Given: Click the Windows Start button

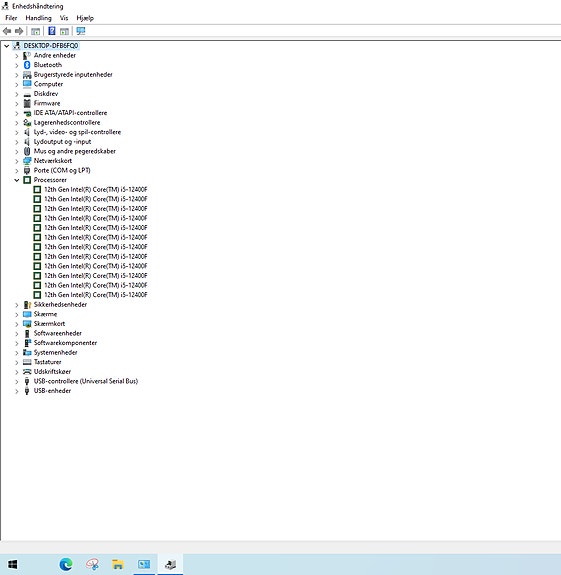Looking at the screenshot, I should [x=13, y=564].
